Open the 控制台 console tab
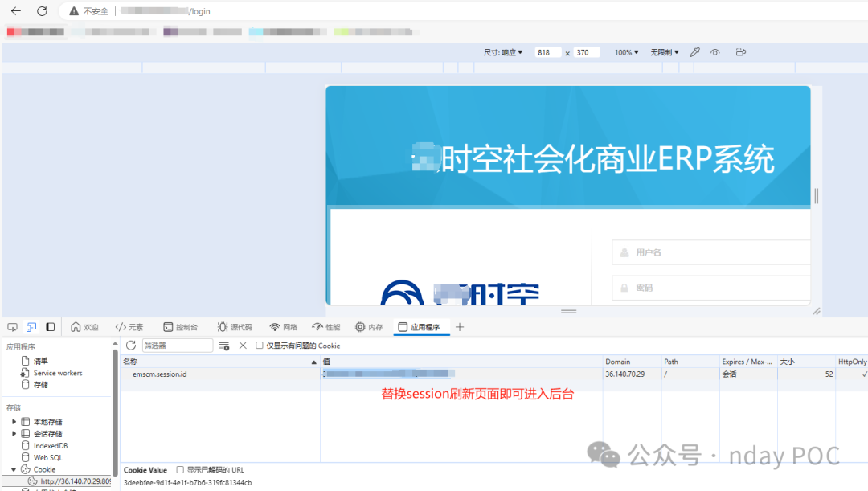This screenshot has width=868, height=491. point(181,327)
